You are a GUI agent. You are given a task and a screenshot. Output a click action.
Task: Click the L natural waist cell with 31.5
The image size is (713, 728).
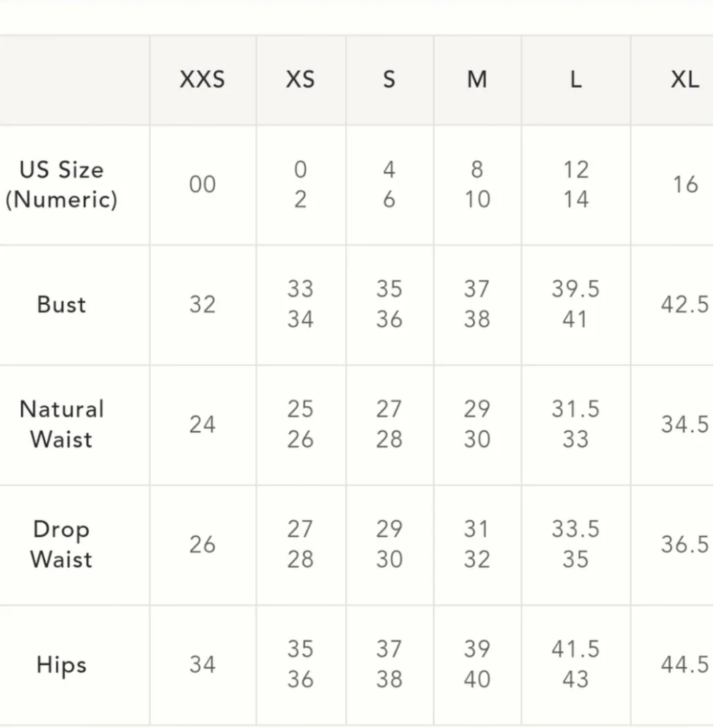(576, 409)
